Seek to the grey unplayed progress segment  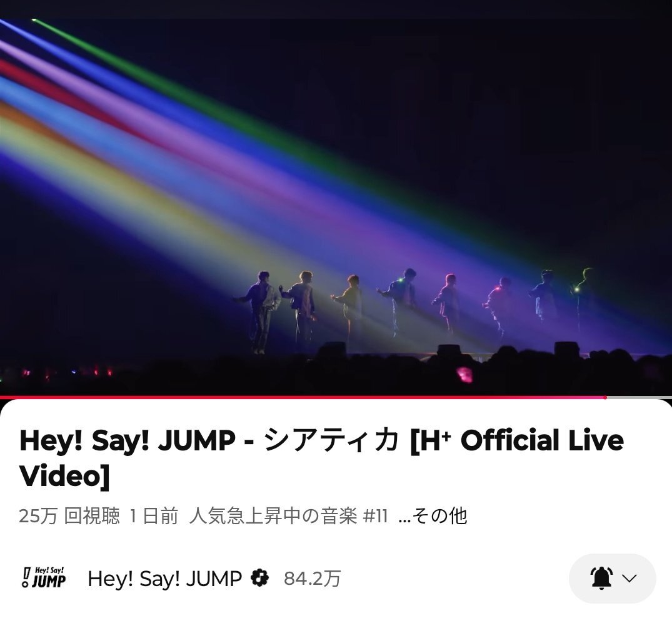click(x=639, y=398)
